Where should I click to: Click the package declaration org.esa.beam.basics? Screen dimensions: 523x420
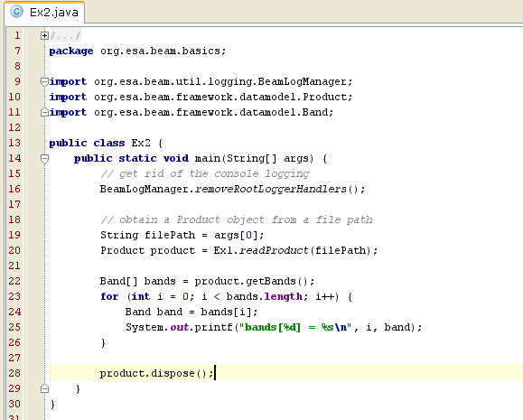point(163,51)
